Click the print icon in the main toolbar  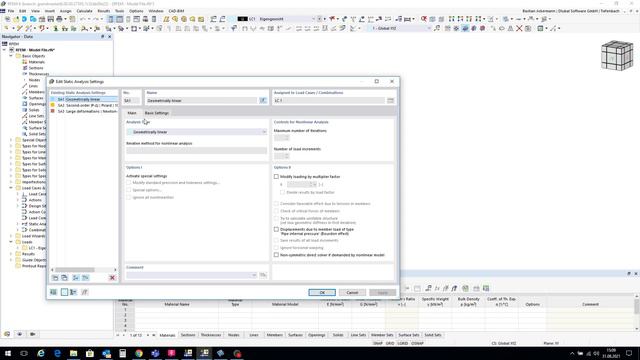tap(60, 19)
